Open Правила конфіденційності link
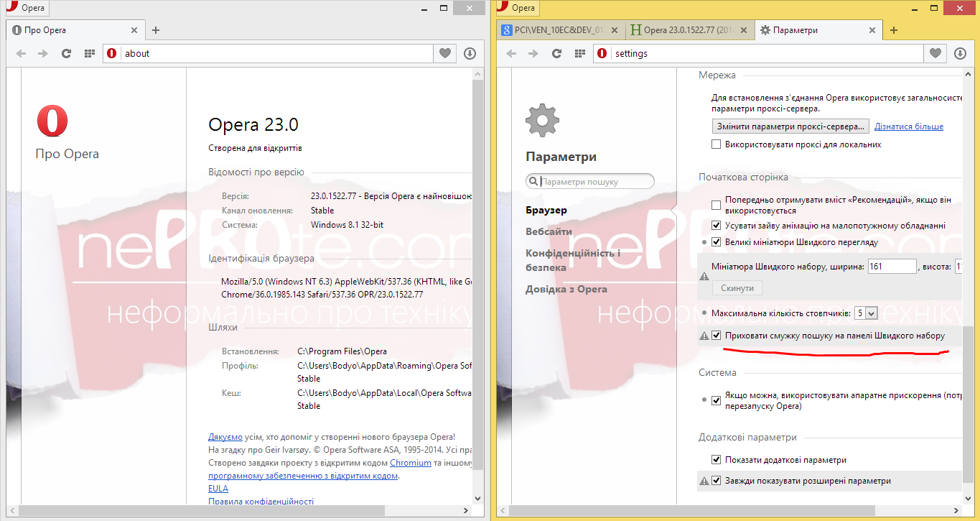This screenshot has height=521, width=980. point(261,502)
